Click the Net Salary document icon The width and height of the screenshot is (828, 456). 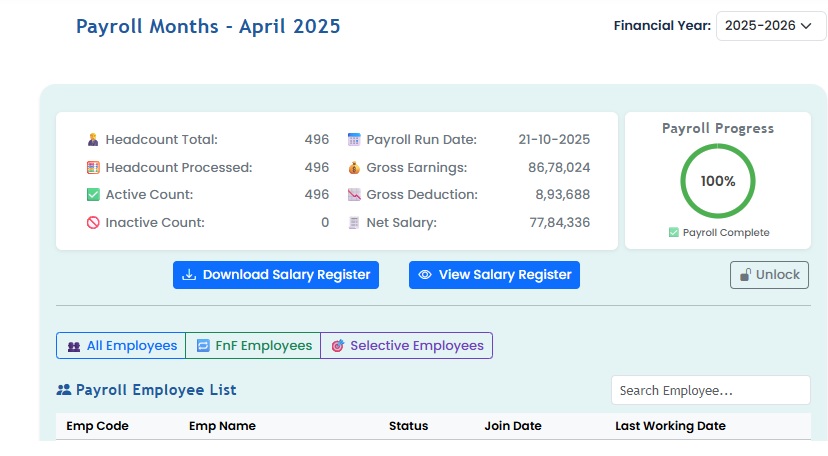click(354, 223)
